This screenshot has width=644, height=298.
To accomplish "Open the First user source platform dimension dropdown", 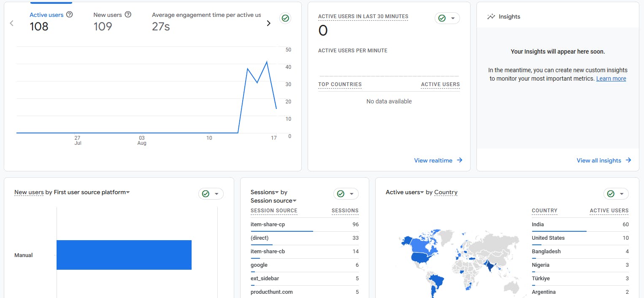I will 92,192.
